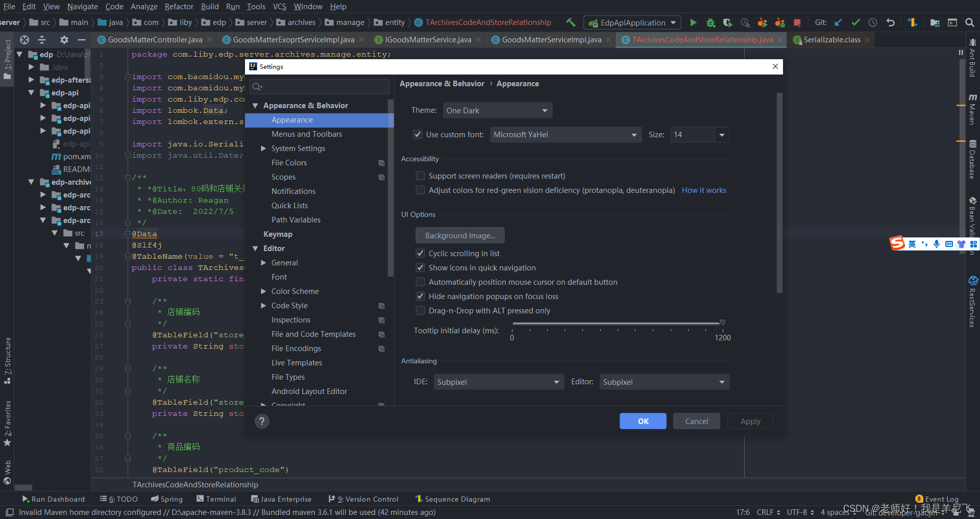This screenshot has height=519, width=980.
Task: Click the Cancel button
Action: pos(697,421)
